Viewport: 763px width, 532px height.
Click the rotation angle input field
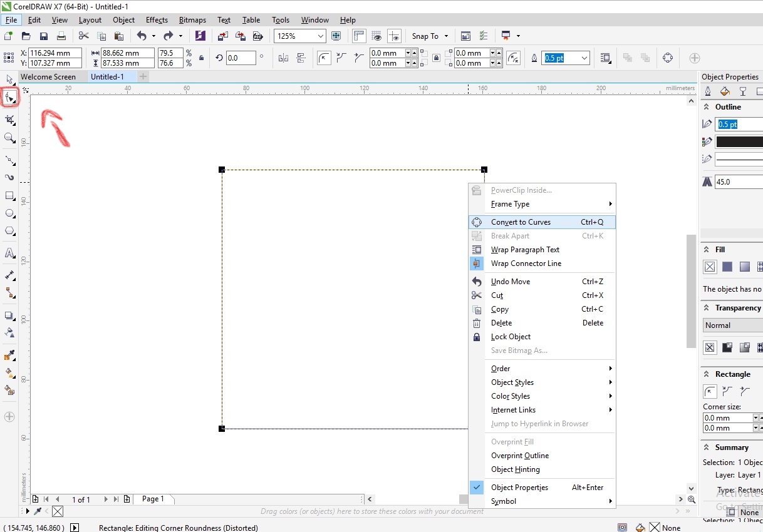(241, 58)
